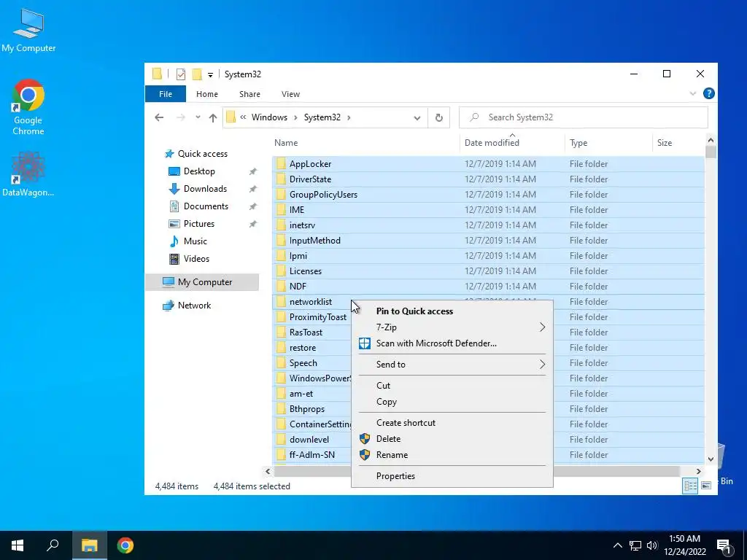Image resolution: width=747 pixels, height=560 pixels.
Task: Open Explorer help icon
Action: (708, 93)
